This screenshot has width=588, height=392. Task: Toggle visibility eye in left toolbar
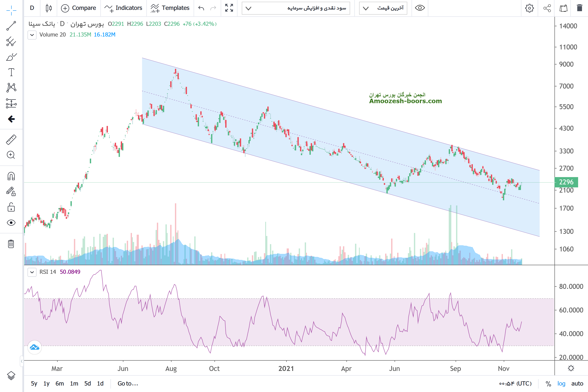coord(11,222)
